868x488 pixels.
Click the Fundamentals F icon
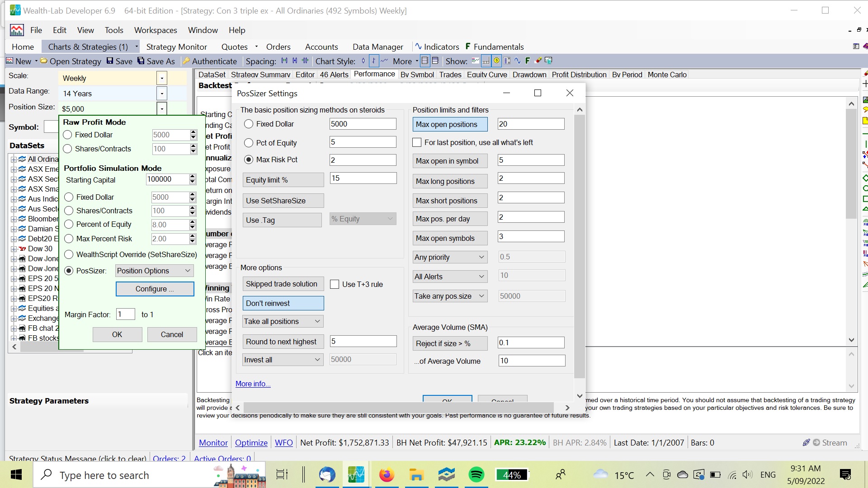tap(468, 46)
